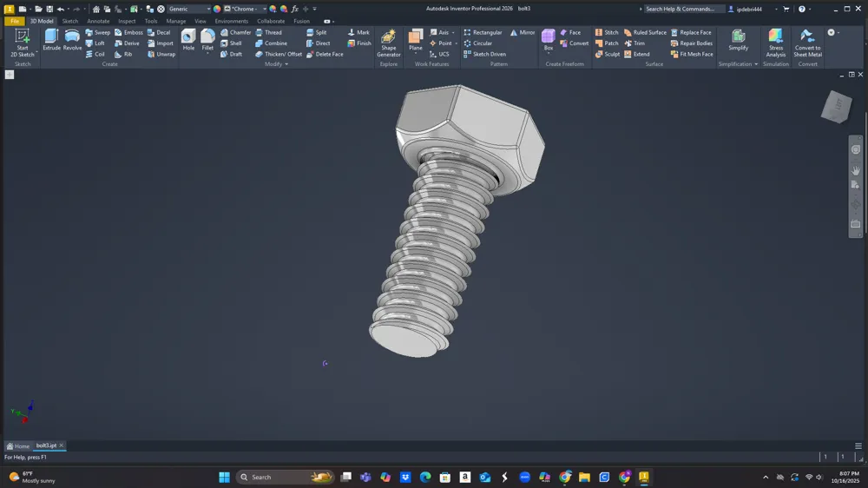Open the Windows Start menu
The height and width of the screenshot is (488, 868).
(x=224, y=477)
